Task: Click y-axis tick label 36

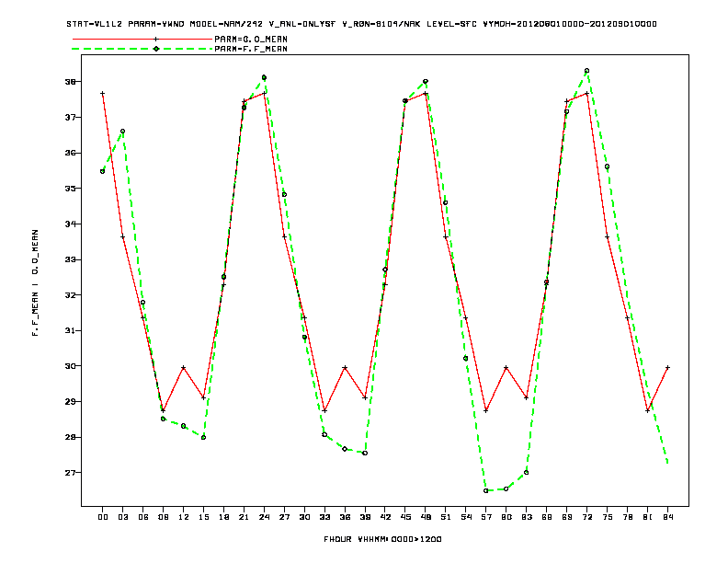Action: pyautogui.click(x=71, y=153)
